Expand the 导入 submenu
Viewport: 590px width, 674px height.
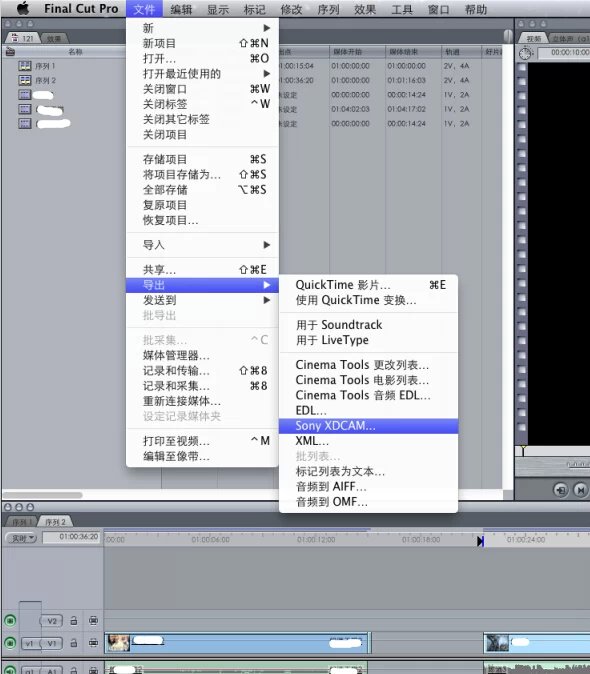(202, 245)
